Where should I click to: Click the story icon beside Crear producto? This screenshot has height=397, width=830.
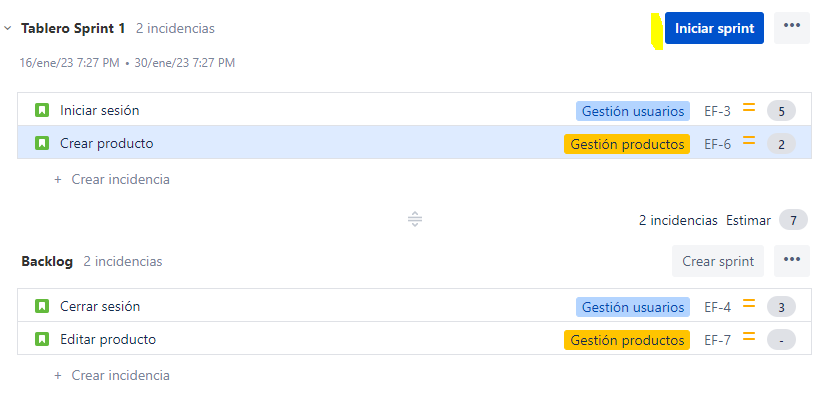point(42,143)
